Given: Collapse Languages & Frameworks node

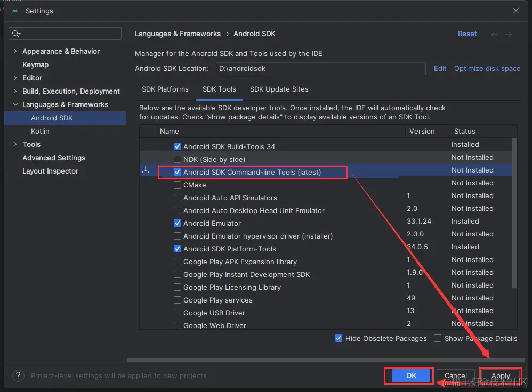Looking at the screenshot, I should (x=15, y=104).
